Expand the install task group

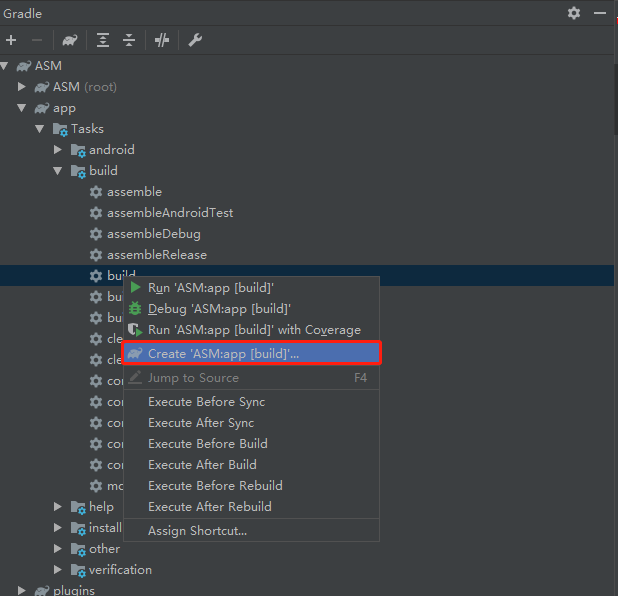click(x=58, y=527)
